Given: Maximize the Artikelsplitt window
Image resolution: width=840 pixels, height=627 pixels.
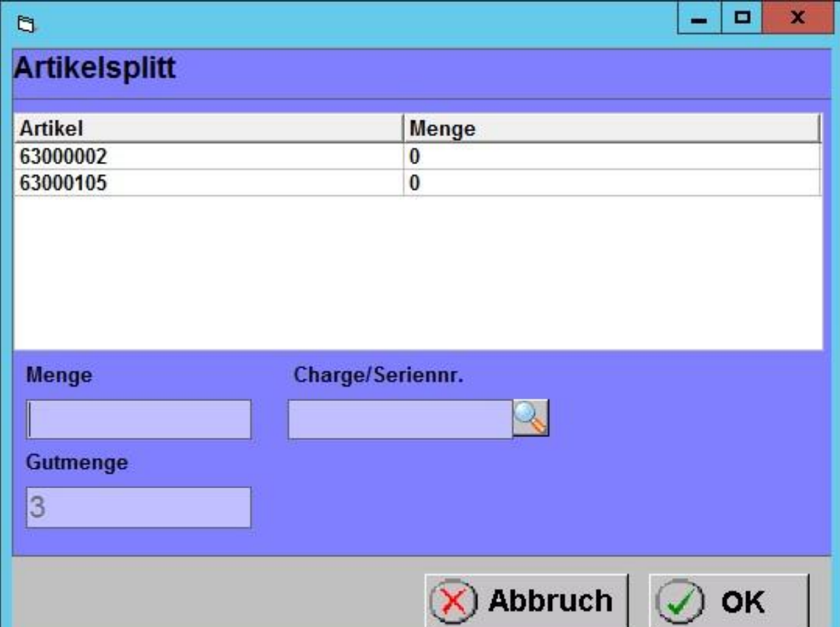Looking at the screenshot, I should (742, 18).
